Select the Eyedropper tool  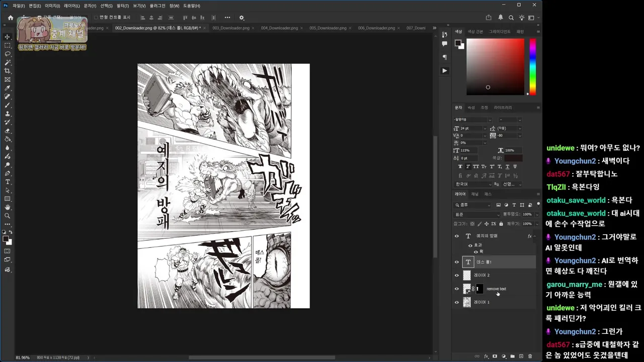tap(8, 88)
